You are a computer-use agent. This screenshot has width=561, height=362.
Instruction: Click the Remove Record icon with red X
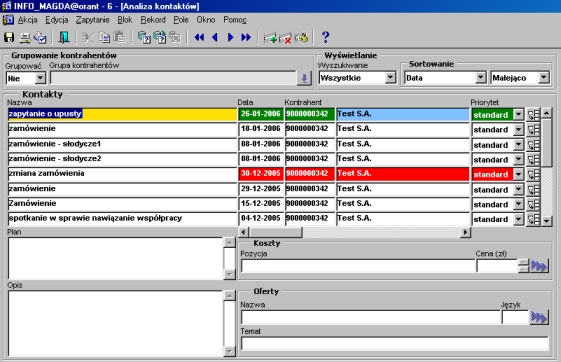click(x=286, y=37)
